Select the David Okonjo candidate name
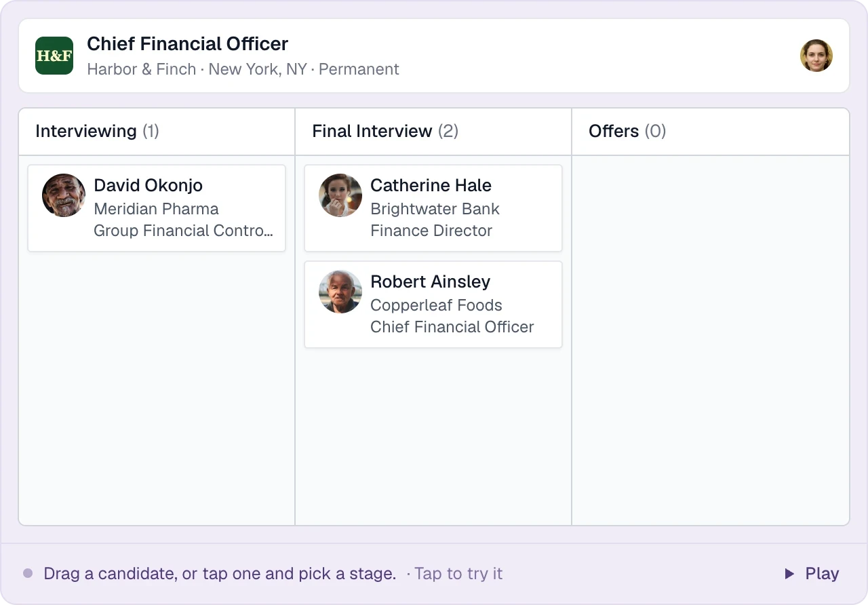The width and height of the screenshot is (868, 605). point(148,185)
